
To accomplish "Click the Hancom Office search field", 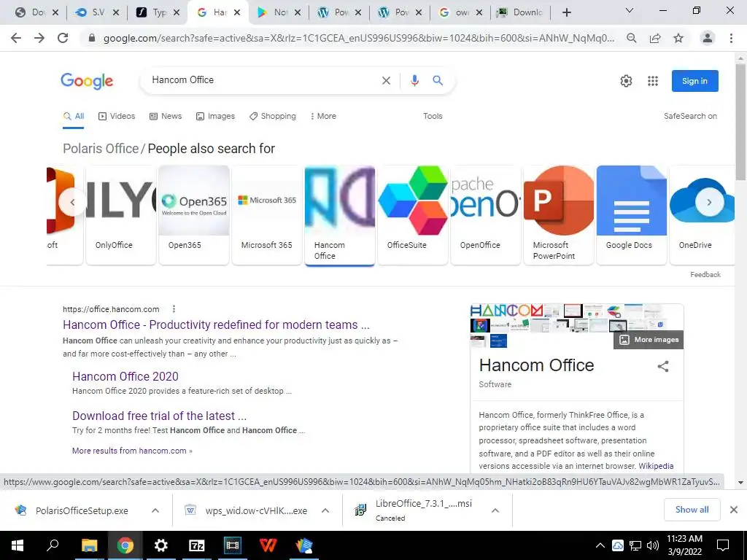I will (262, 80).
